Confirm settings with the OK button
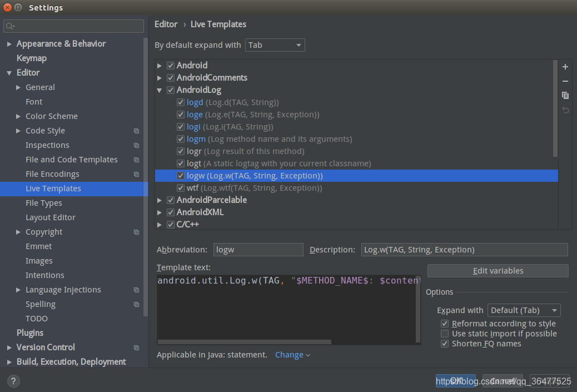The image size is (577, 392). coord(456,380)
